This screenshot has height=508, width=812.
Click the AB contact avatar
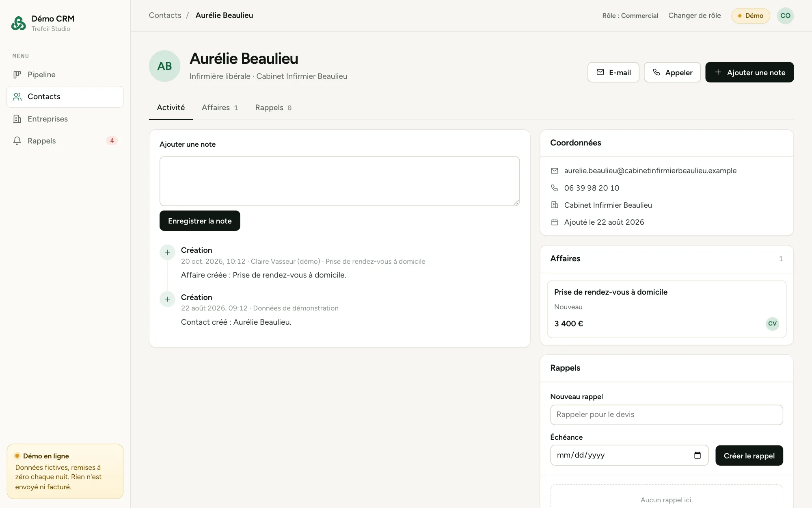[x=164, y=66]
